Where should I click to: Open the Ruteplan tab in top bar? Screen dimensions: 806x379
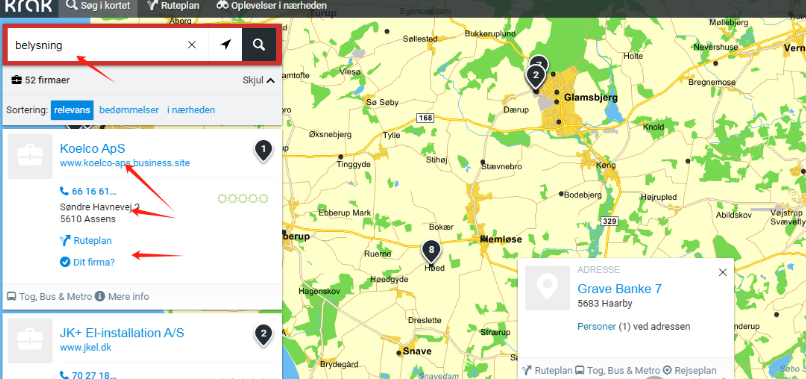pos(173,6)
